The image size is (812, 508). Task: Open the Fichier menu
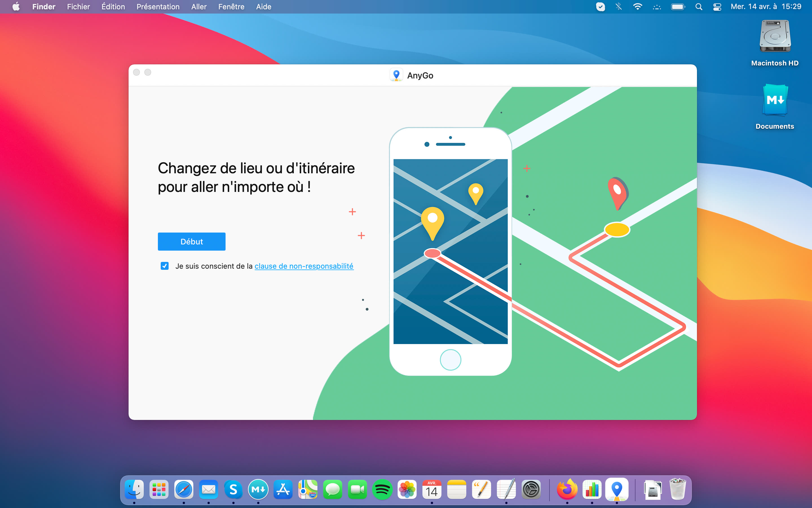click(78, 7)
